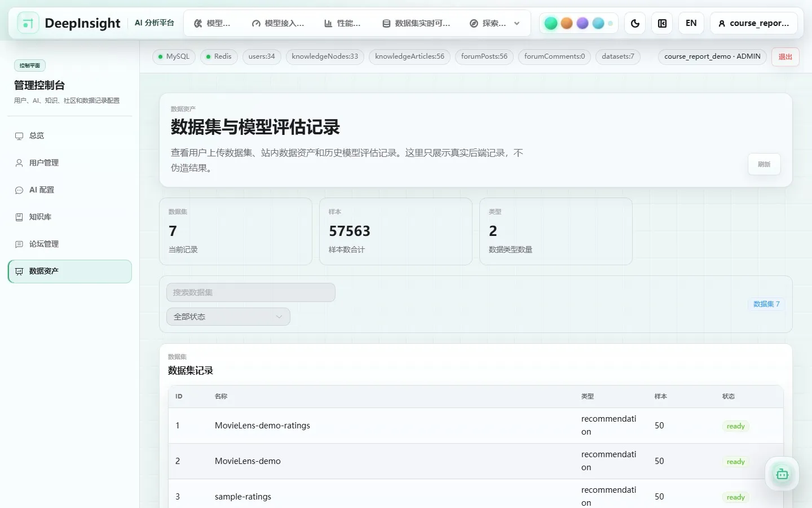812x508 pixels.
Task: Click the forumComments:0 chip
Action: click(x=554, y=56)
